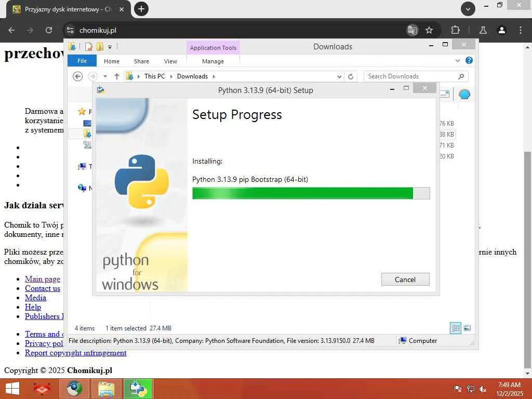The width and height of the screenshot is (532, 399).
Task: Click the Properties quick access toolbar icon
Action: click(88, 46)
